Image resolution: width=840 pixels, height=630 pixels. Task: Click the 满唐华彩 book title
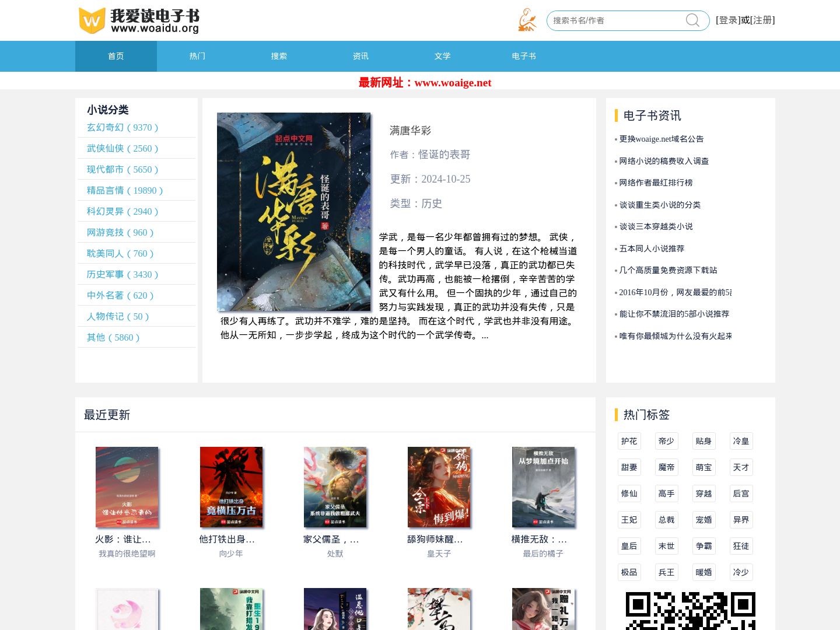click(410, 131)
